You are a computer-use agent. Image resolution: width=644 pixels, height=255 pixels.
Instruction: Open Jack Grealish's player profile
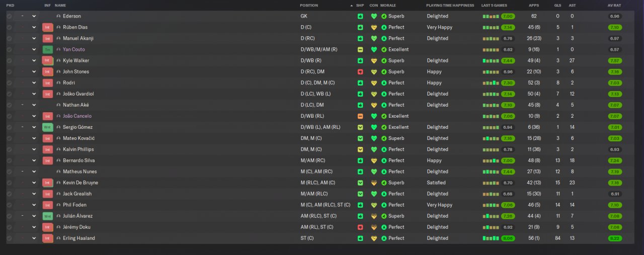77,194
